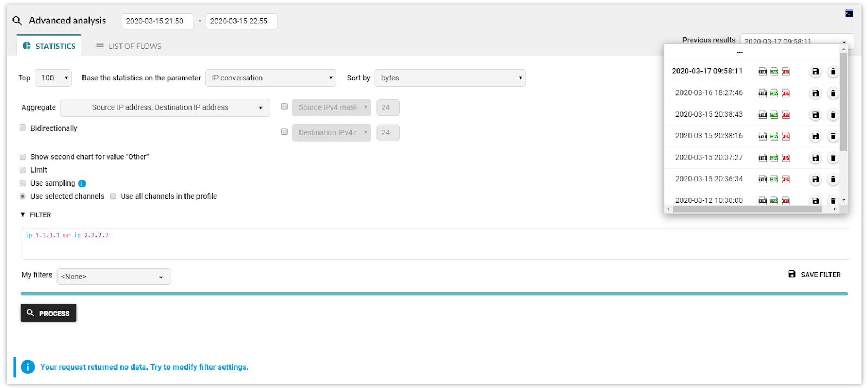Open the terminal icon in top-right corner
The width and height of the screenshot is (868, 388).
849,13
